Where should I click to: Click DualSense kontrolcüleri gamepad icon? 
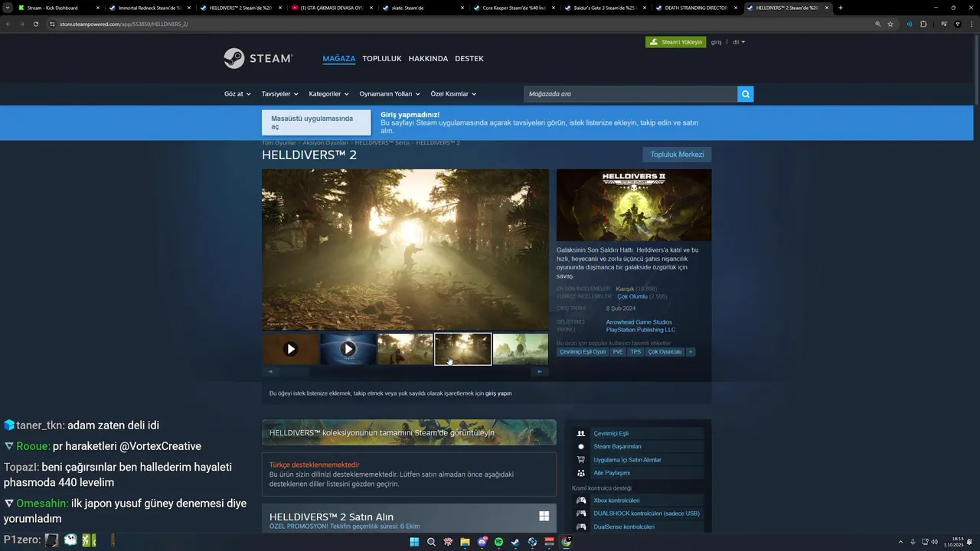click(581, 527)
